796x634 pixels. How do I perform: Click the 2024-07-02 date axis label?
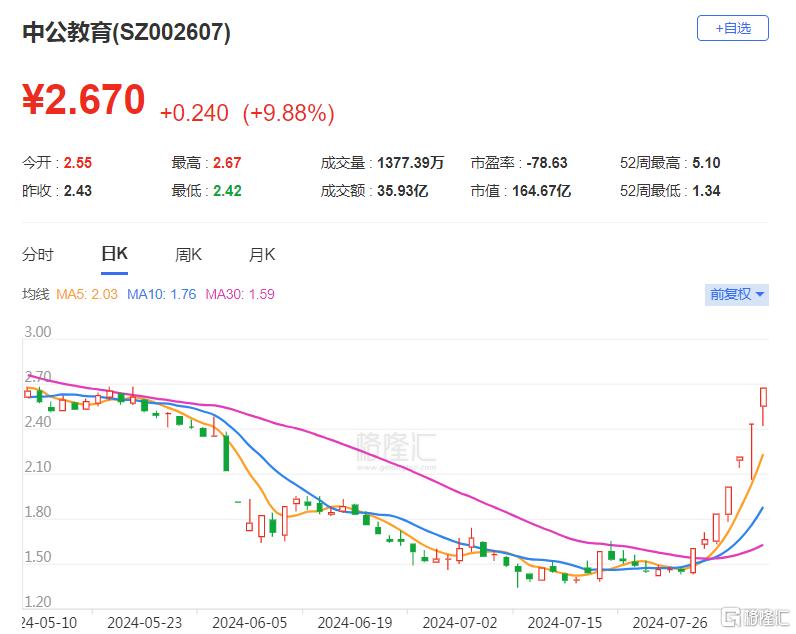(460, 622)
